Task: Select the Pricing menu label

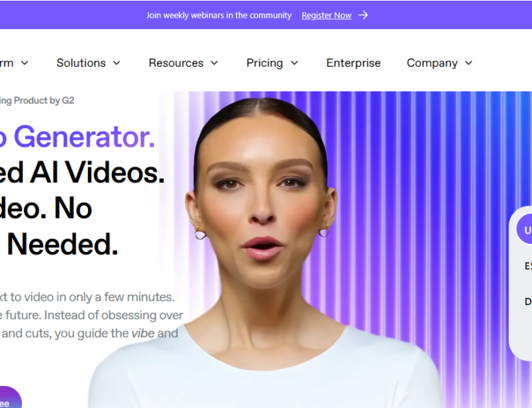Action: tap(265, 63)
